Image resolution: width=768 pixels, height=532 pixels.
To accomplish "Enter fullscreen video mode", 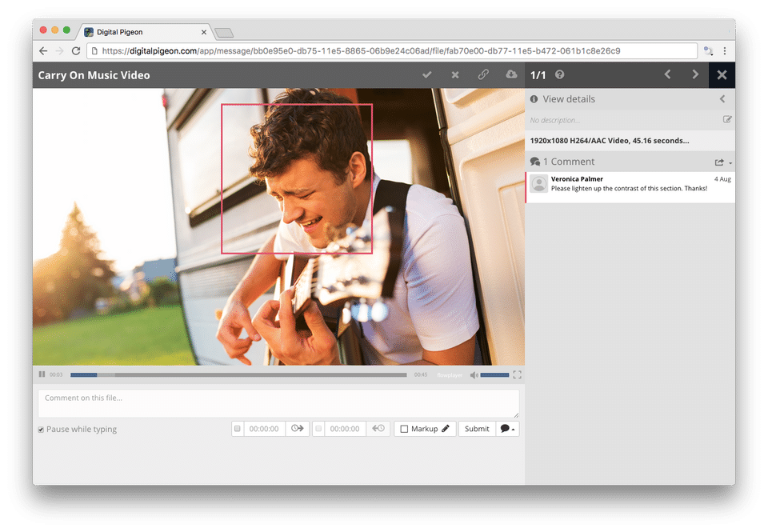I will click(x=518, y=374).
